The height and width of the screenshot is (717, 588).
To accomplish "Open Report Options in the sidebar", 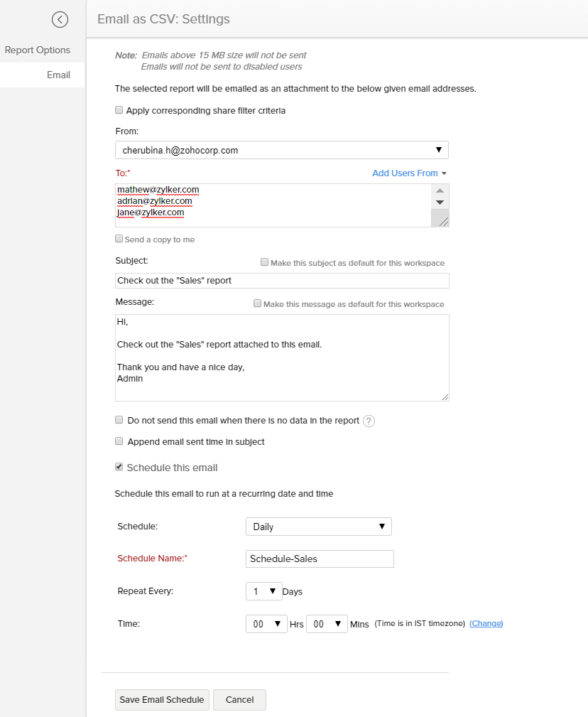I will pos(38,50).
